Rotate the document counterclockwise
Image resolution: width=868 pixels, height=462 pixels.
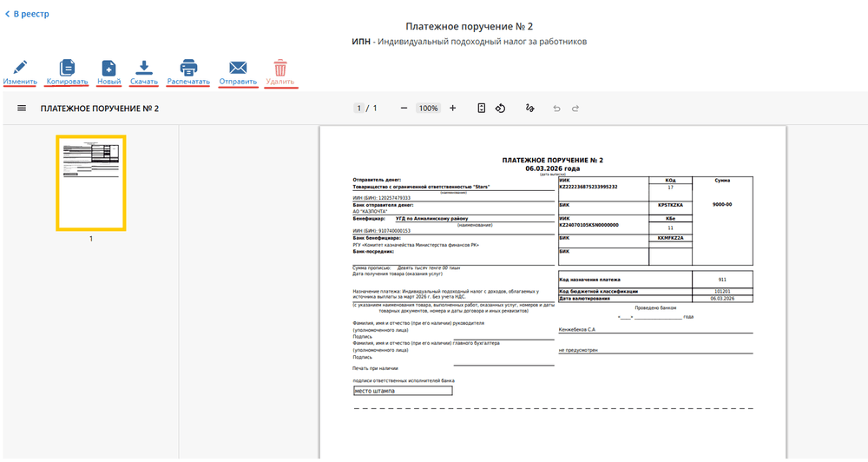pyautogui.click(x=501, y=109)
